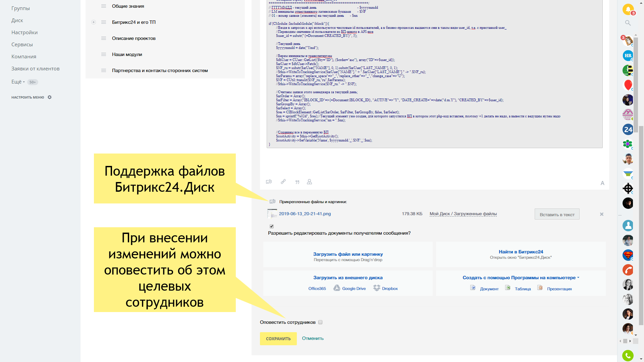Viewport: 644px width, 362px height.
Task: Click the green phone call button
Action: pos(628,355)
